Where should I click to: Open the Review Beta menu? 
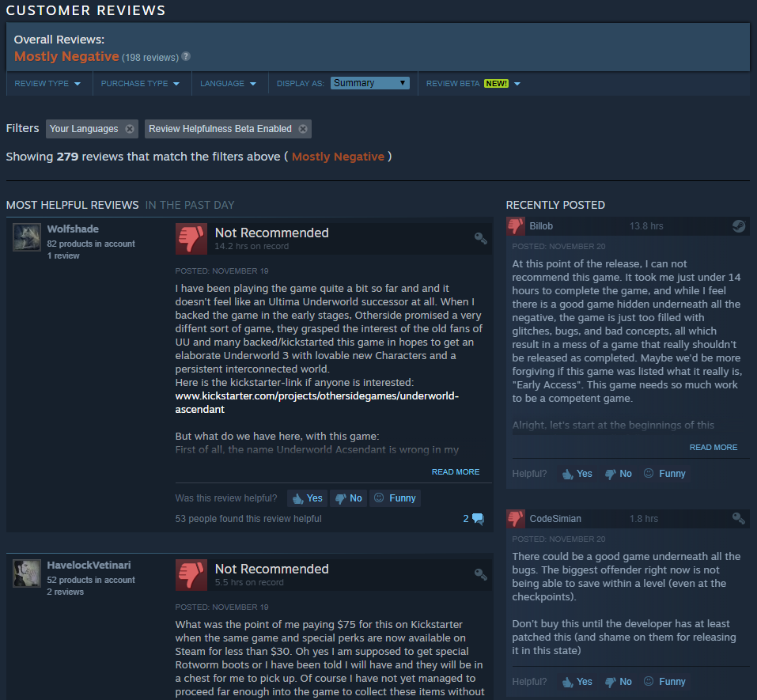[x=473, y=84]
